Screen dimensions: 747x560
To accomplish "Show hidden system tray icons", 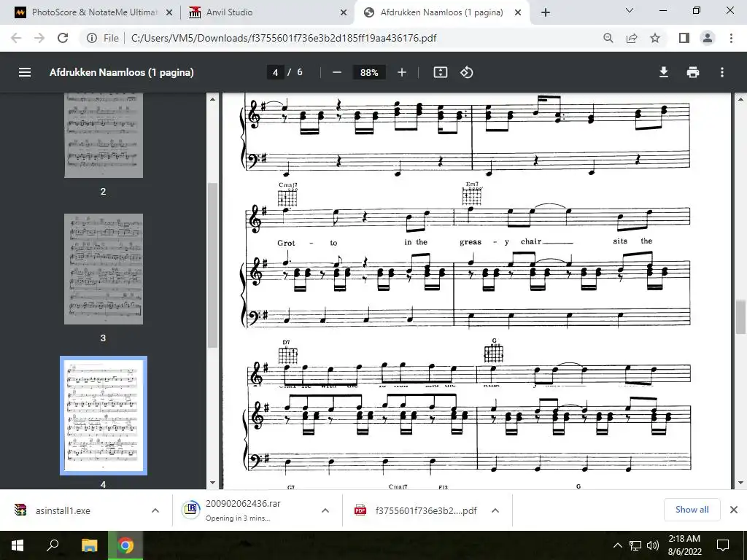I will 617,545.
